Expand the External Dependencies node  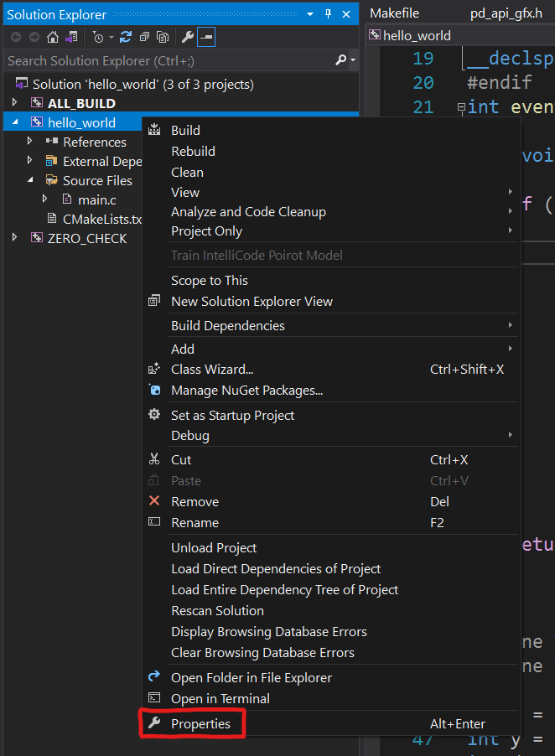point(29,161)
